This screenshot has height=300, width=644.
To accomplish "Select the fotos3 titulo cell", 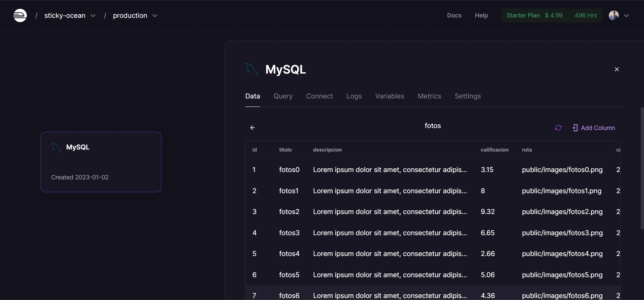I will coord(289,233).
